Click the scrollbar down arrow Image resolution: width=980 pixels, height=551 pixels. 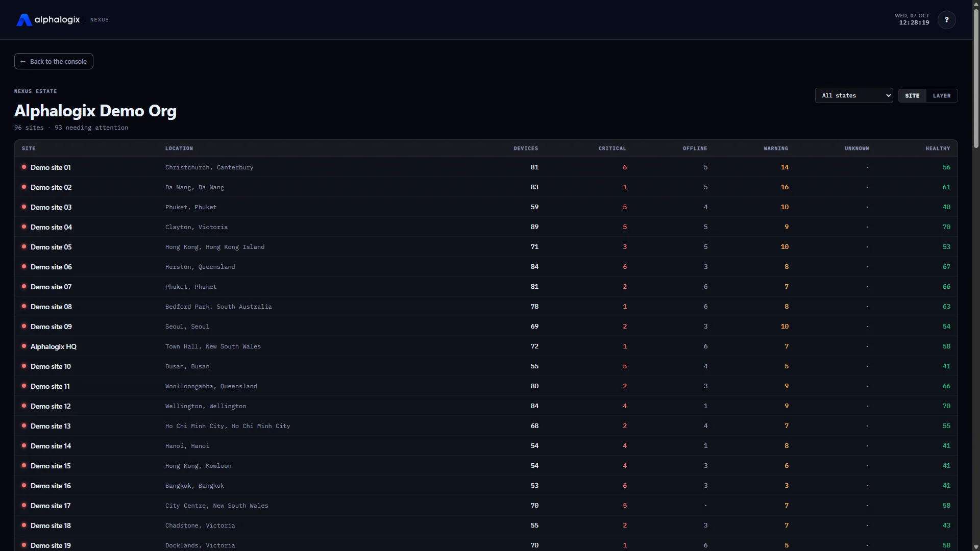976,547
